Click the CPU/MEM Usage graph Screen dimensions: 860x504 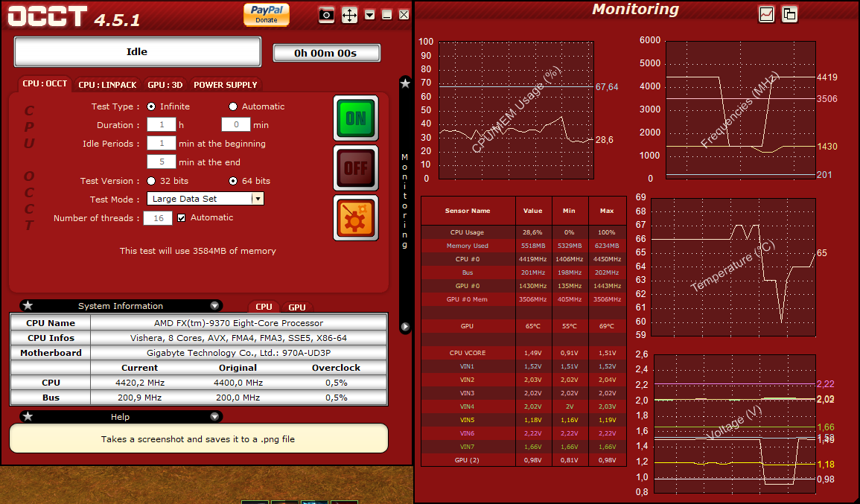[516, 109]
